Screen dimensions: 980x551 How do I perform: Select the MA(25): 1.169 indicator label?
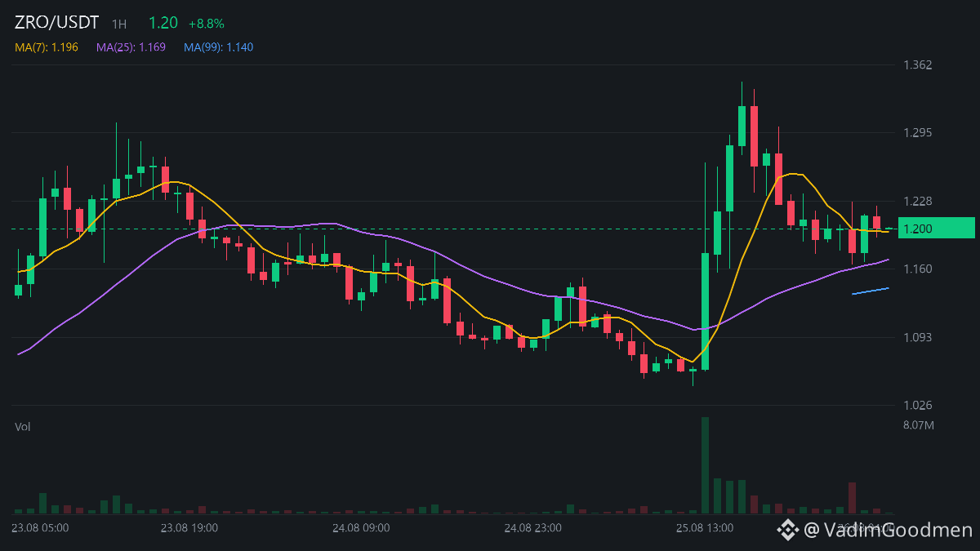pos(131,47)
